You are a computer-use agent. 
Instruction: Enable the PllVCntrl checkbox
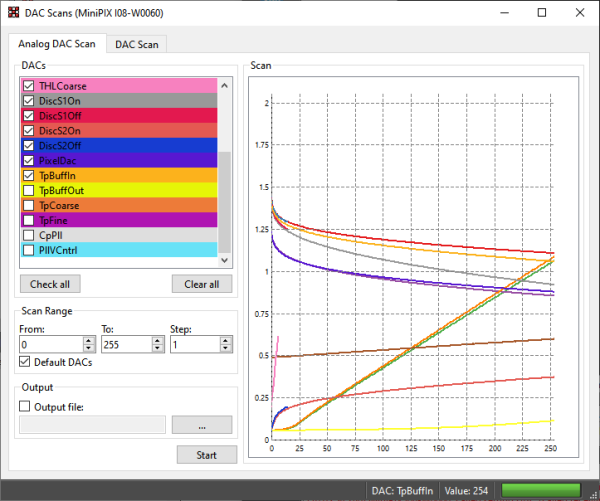(x=29, y=250)
